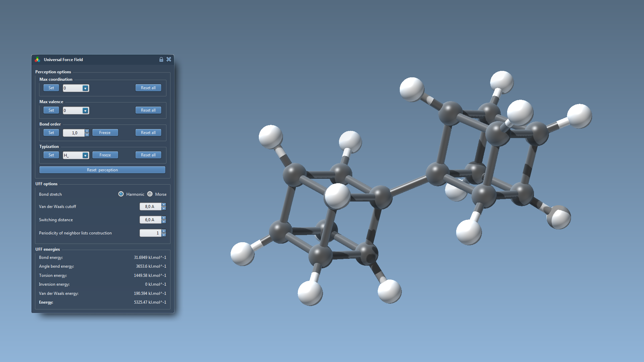Open the Max valence dropdown
The height and width of the screenshot is (362, 644).
pyautogui.click(x=85, y=111)
